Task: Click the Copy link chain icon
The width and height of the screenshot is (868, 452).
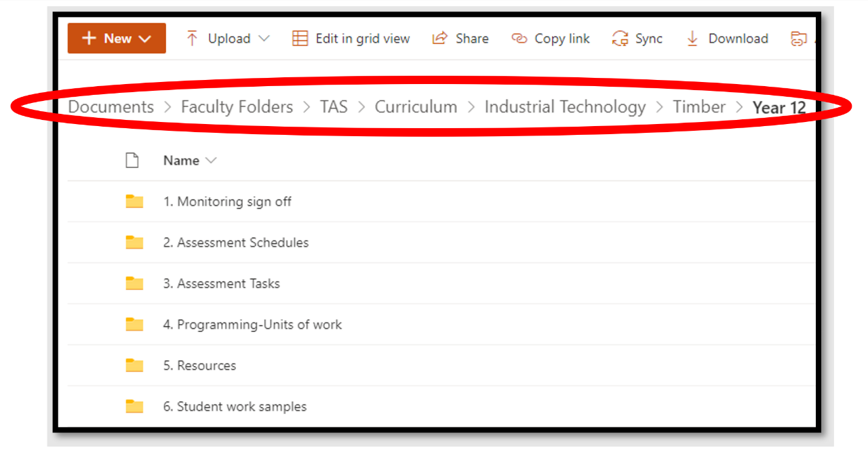Action: click(519, 39)
